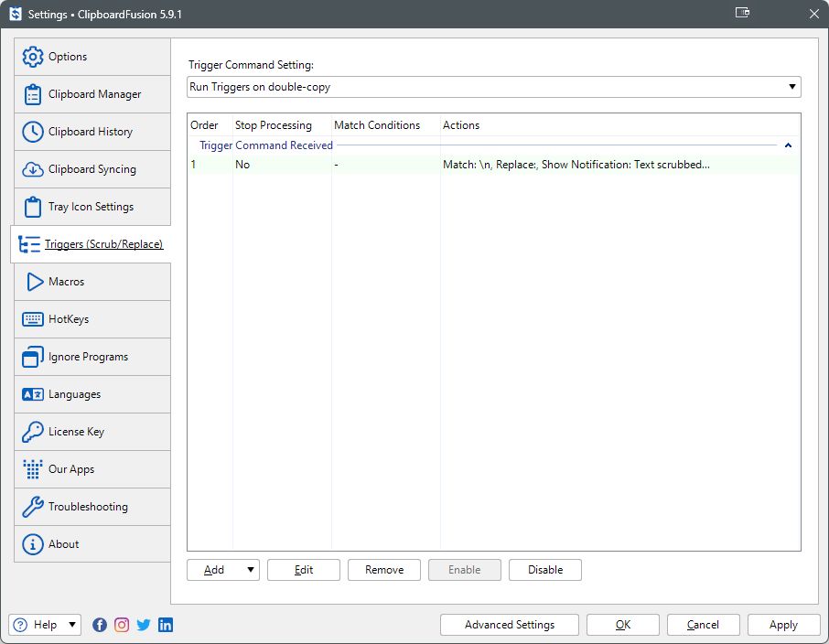
Task: Select the HotKeys keyboard icon
Action: coord(33,319)
